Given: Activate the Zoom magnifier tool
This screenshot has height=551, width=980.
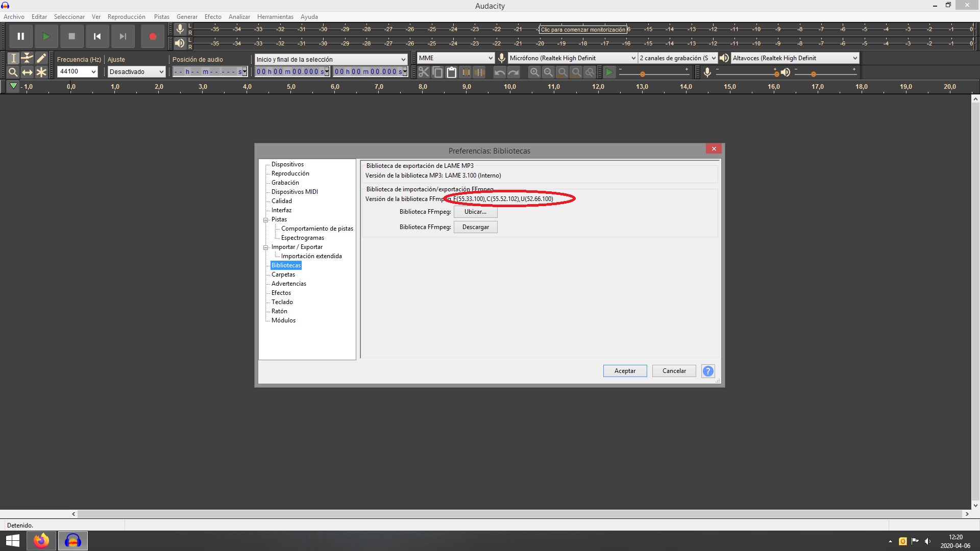Looking at the screenshot, I should (13, 72).
